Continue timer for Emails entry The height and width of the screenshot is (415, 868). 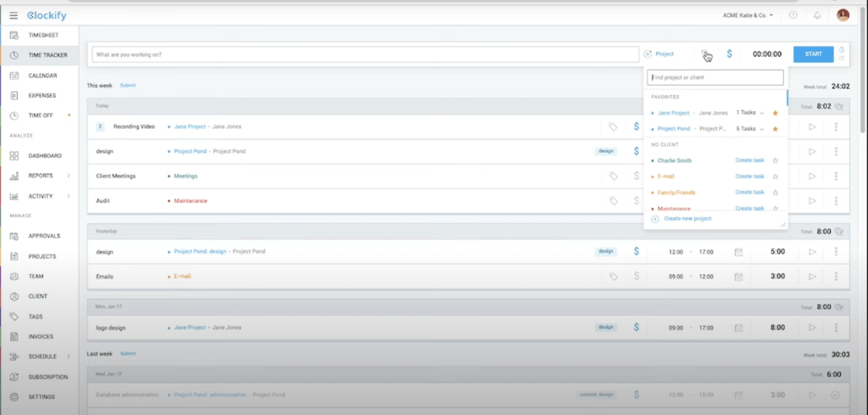[812, 277]
